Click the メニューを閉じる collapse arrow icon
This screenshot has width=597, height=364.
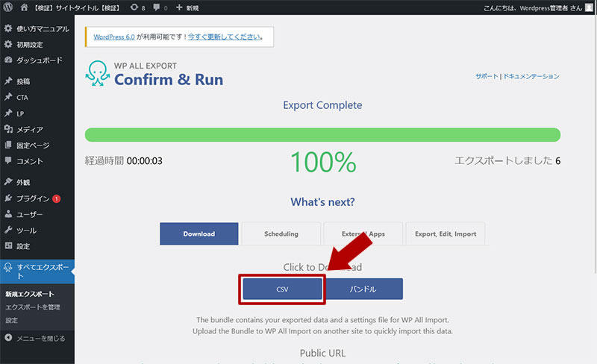coord(8,338)
